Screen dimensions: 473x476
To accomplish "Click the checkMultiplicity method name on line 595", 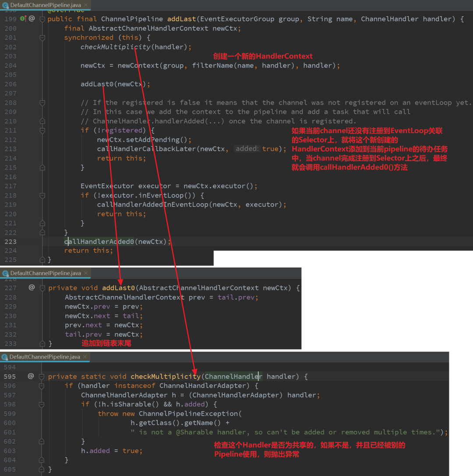I will point(166,377).
